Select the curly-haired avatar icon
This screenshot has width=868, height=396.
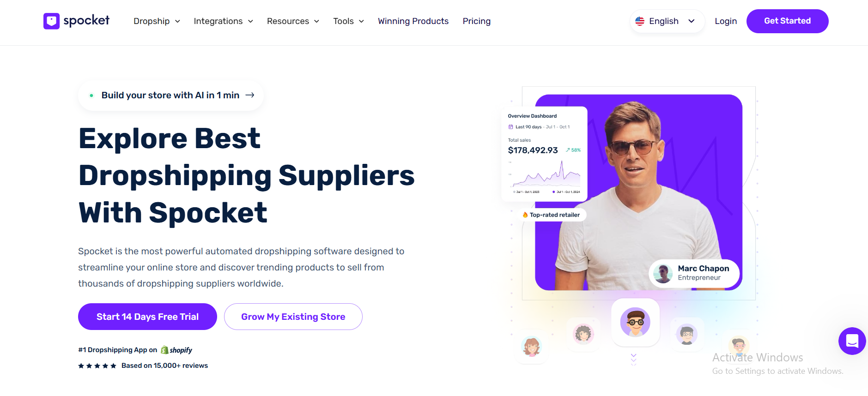click(583, 334)
